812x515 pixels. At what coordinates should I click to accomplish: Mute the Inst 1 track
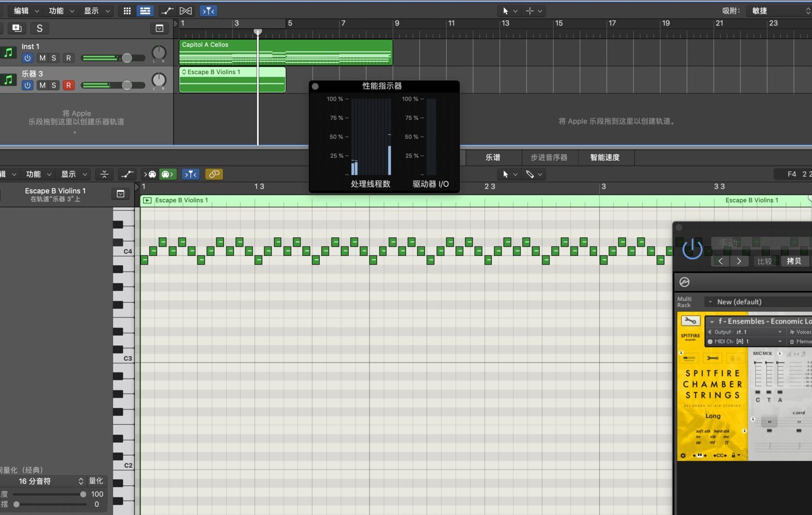[42, 58]
